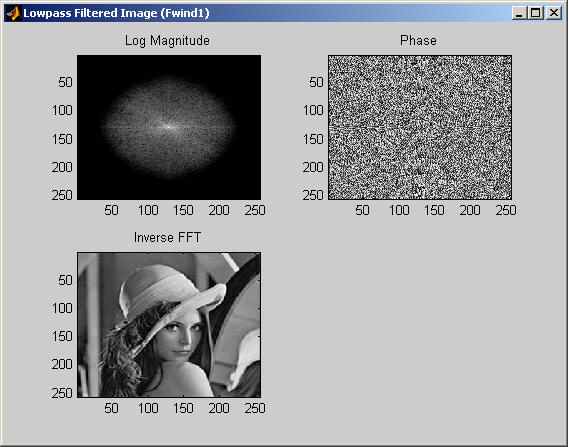The image size is (568, 447).
Task: Click empty gray area right of Inverse FFT
Action: tap(413, 326)
